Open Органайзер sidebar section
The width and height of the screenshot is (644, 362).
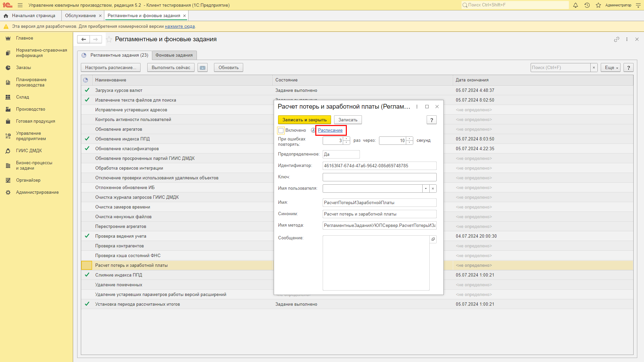(28, 180)
